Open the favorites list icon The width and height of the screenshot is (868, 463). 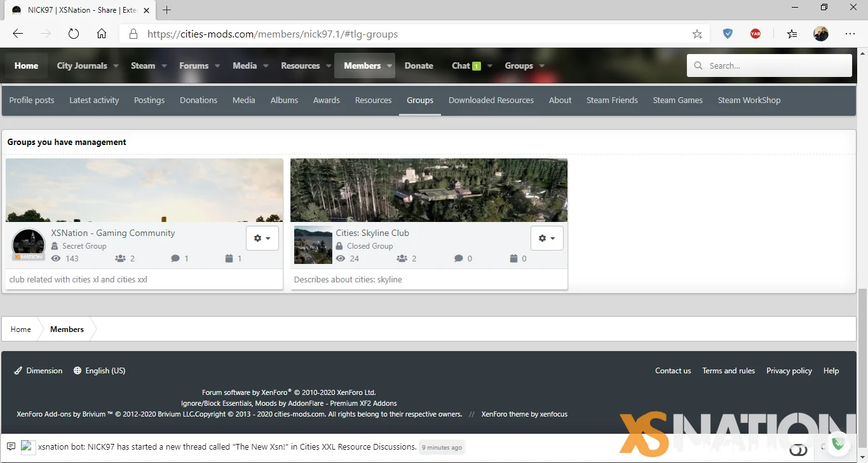tap(792, 34)
